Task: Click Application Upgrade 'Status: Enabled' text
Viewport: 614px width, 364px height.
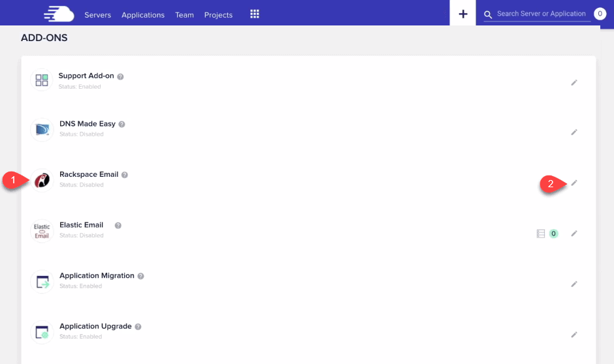Action: (x=80, y=337)
